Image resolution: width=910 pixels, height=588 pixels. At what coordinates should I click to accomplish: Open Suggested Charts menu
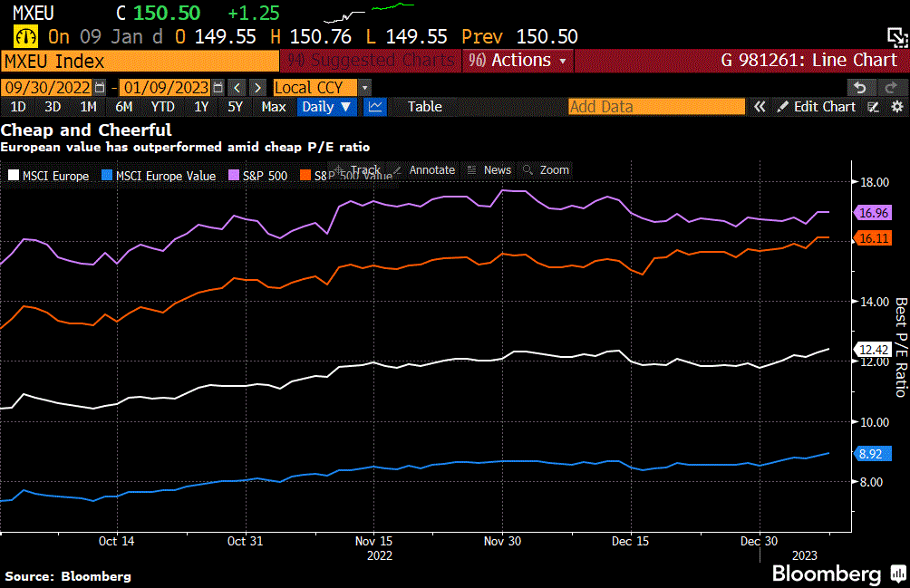371,61
